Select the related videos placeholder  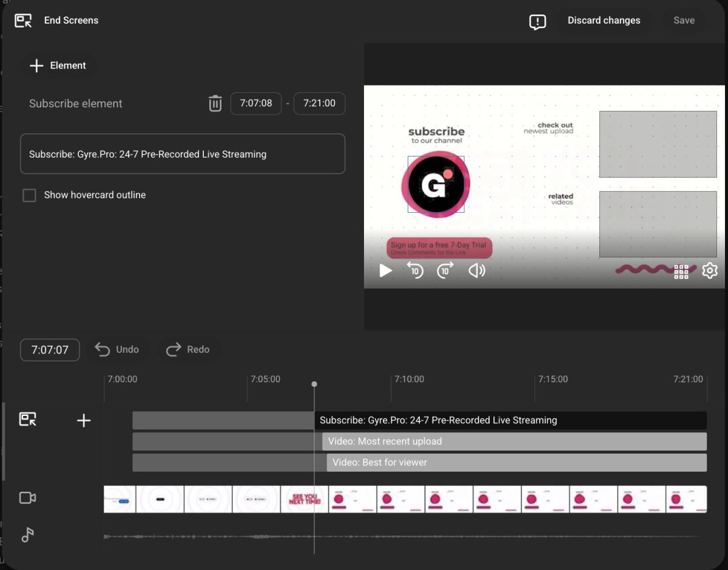[x=658, y=224]
